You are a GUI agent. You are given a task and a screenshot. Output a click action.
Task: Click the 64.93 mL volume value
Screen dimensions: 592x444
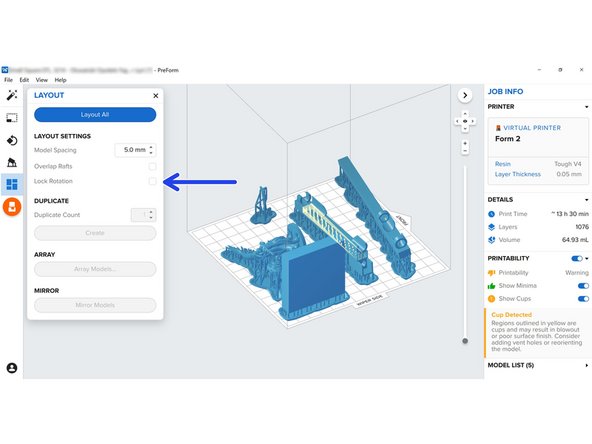pos(575,240)
